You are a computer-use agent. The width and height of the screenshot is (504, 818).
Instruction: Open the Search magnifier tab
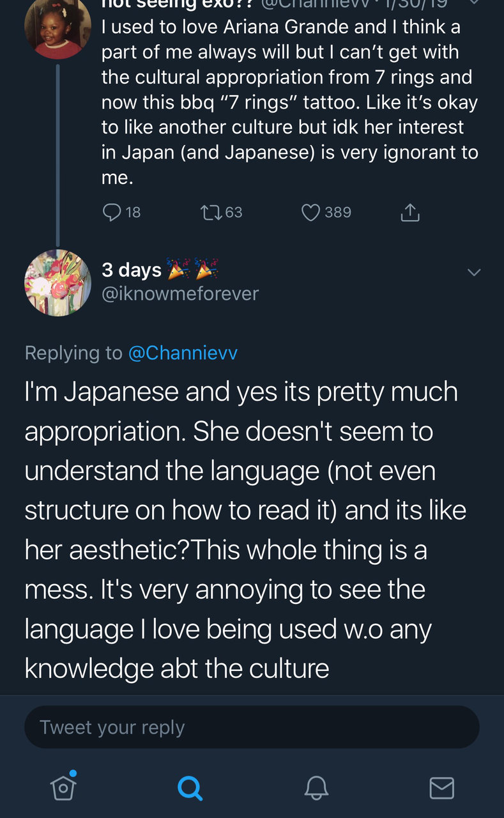click(x=190, y=788)
